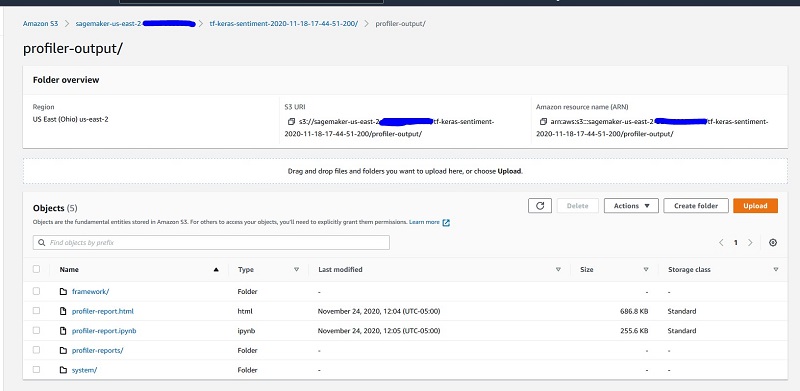Viewport: 800px width, 391px height.
Task: Click search magnifier icon in prefix field
Action: pos(41,242)
